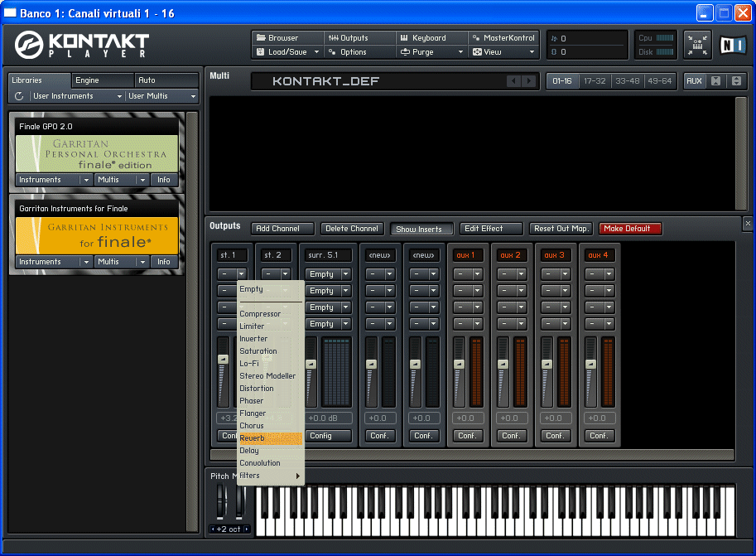The height and width of the screenshot is (556, 756).
Task: Select Stereo Modeller from the effect list
Action: pos(271,376)
